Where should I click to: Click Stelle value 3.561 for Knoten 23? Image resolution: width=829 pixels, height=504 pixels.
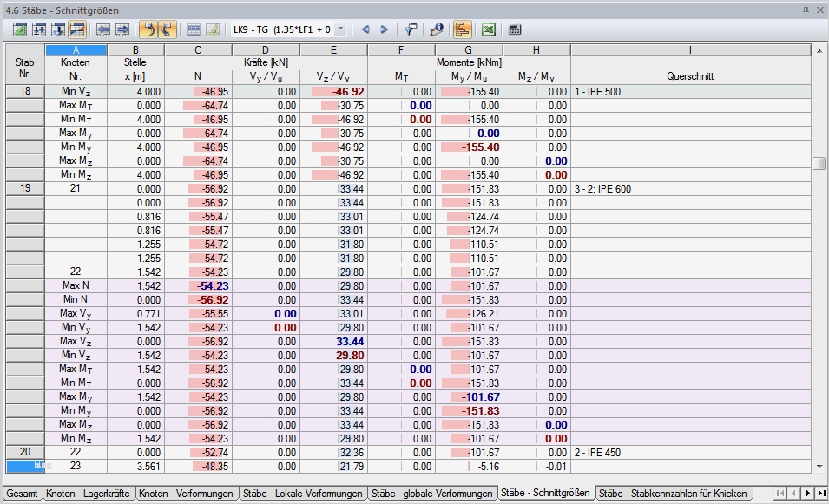pos(148,467)
